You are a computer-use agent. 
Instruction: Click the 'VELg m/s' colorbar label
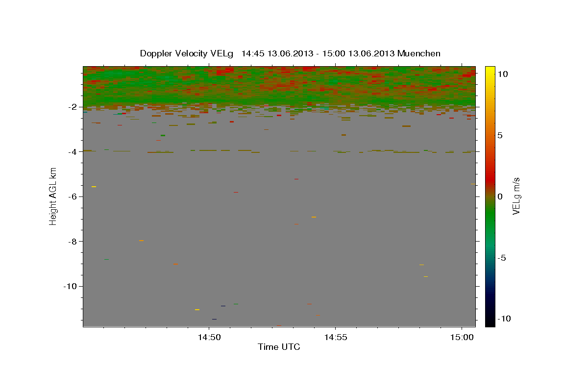(x=516, y=196)
